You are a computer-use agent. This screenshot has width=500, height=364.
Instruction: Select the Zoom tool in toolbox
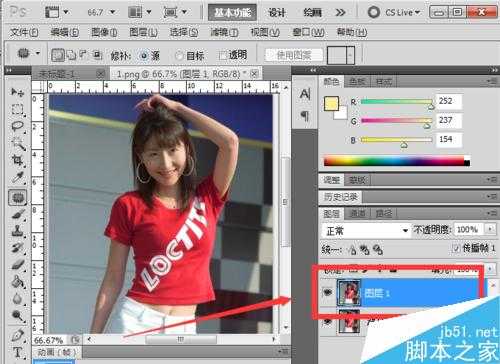pyautogui.click(x=17, y=316)
